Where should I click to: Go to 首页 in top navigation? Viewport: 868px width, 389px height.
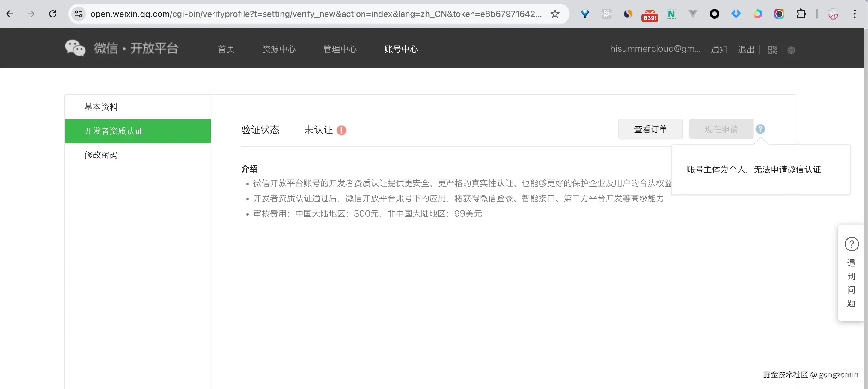(226, 49)
